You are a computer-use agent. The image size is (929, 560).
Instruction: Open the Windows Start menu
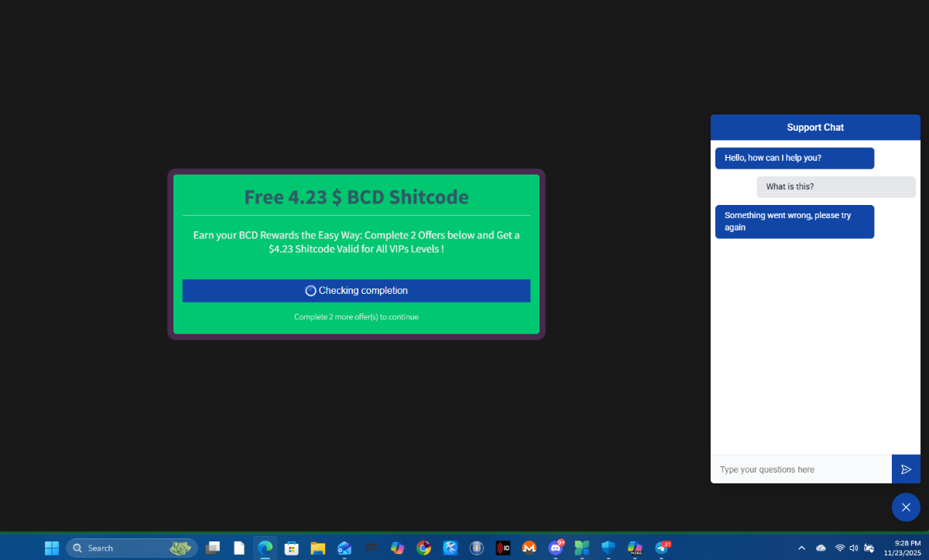coord(52,548)
